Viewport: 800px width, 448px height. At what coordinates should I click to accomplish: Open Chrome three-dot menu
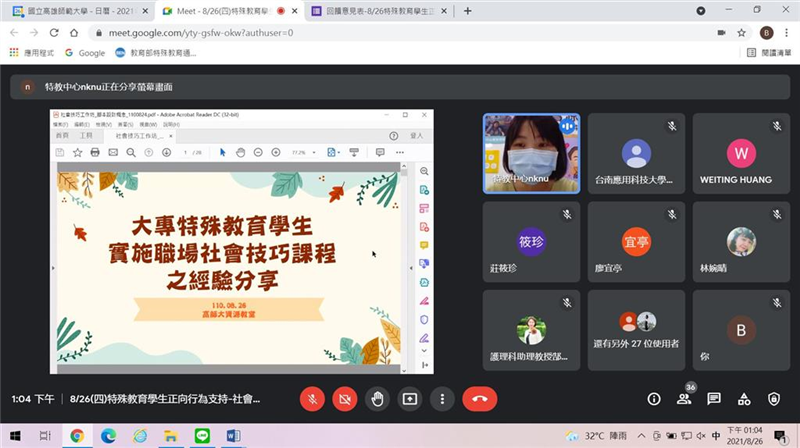click(x=787, y=33)
